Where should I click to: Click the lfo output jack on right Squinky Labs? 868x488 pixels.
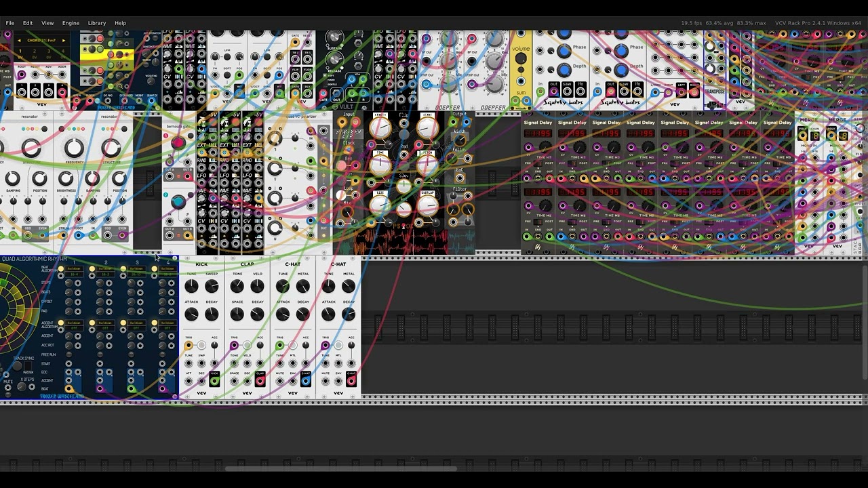639,91
